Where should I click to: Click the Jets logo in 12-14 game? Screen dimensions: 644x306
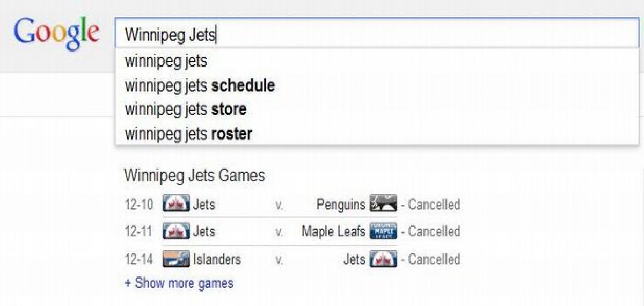pyautogui.click(x=384, y=259)
